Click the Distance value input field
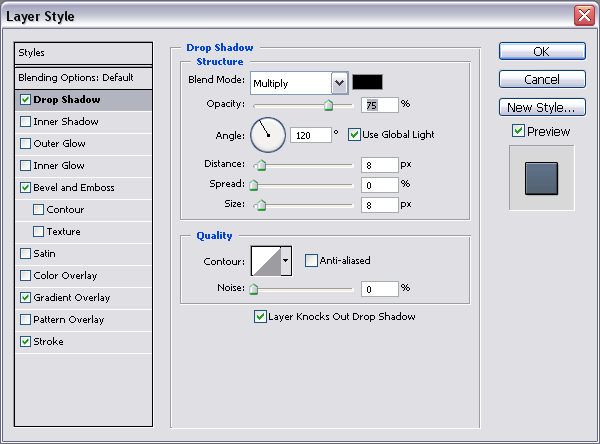Screen dimensions: 600x444 (x=379, y=164)
